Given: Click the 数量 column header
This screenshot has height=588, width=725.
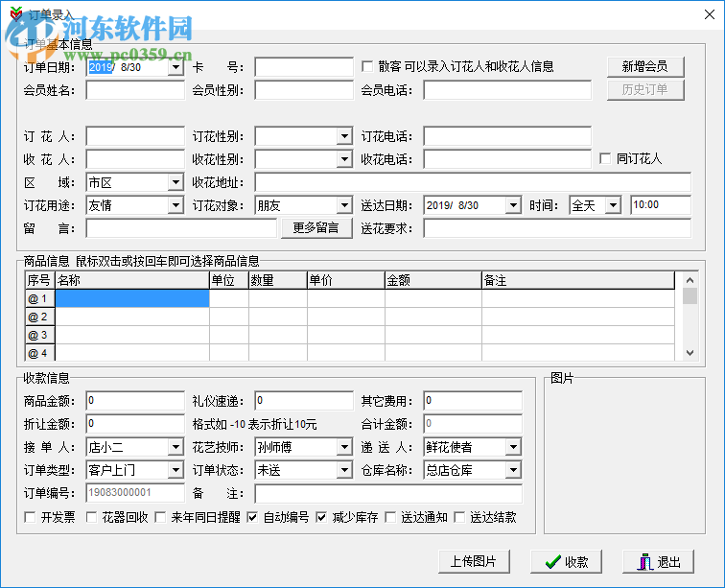Looking at the screenshot, I should 278,280.
